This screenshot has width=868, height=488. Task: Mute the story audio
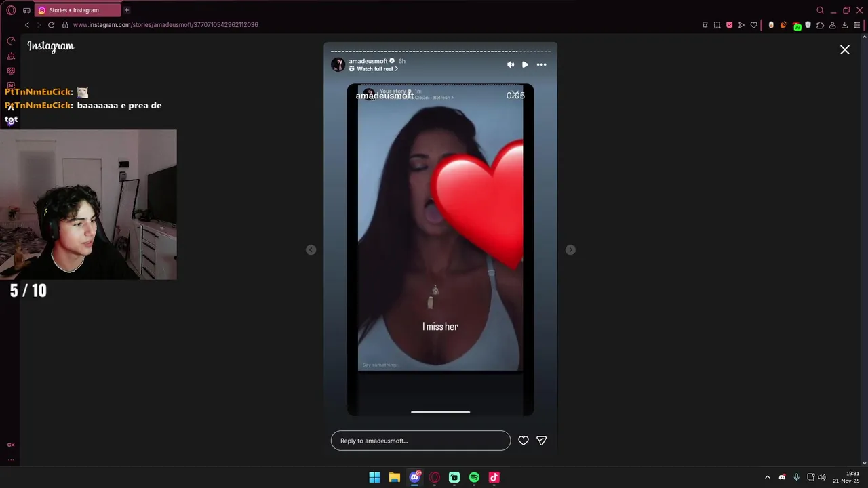click(x=510, y=64)
